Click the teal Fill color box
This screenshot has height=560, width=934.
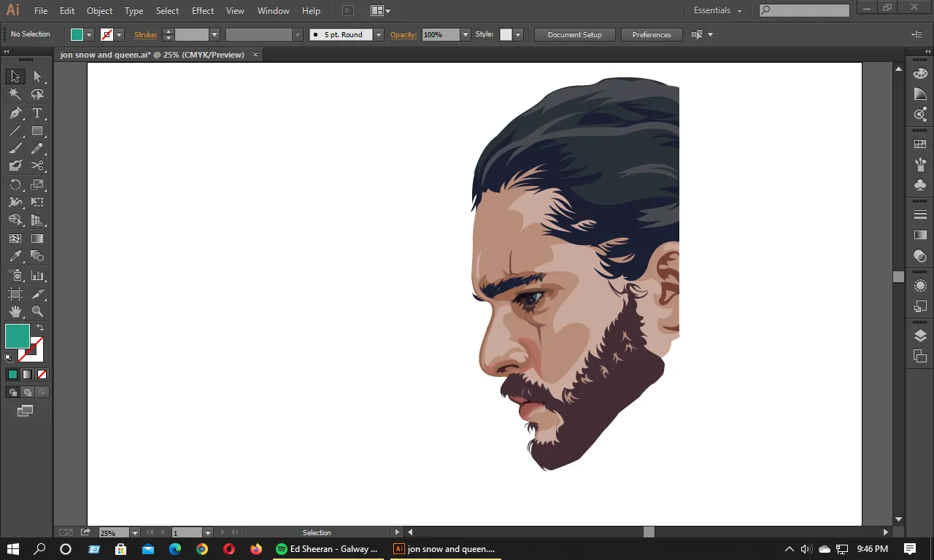[x=17, y=336]
